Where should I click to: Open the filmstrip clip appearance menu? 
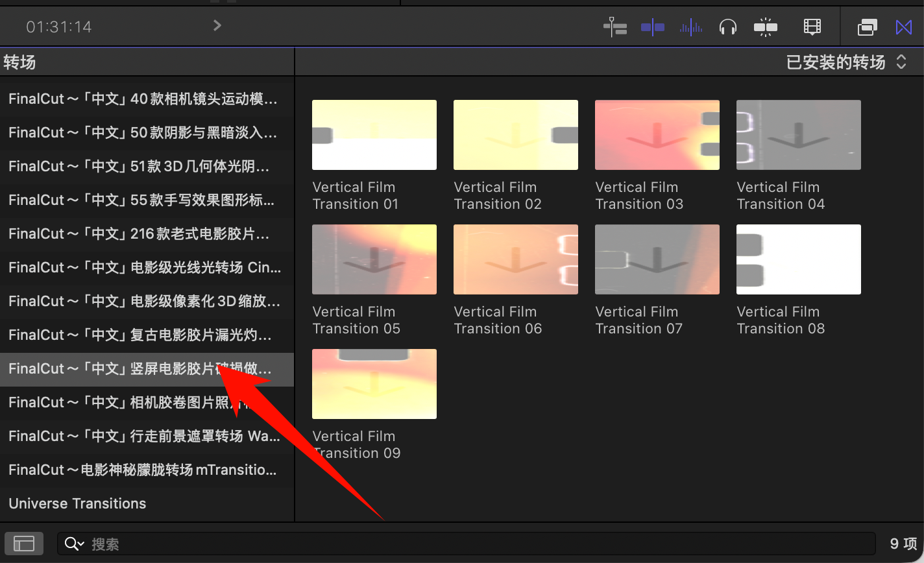coord(812,27)
